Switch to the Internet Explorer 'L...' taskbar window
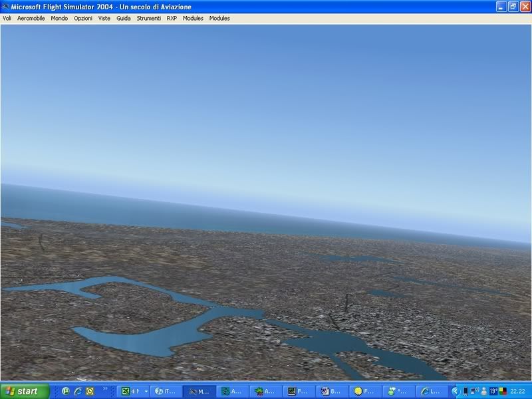This screenshot has width=532, height=399. tap(431, 391)
